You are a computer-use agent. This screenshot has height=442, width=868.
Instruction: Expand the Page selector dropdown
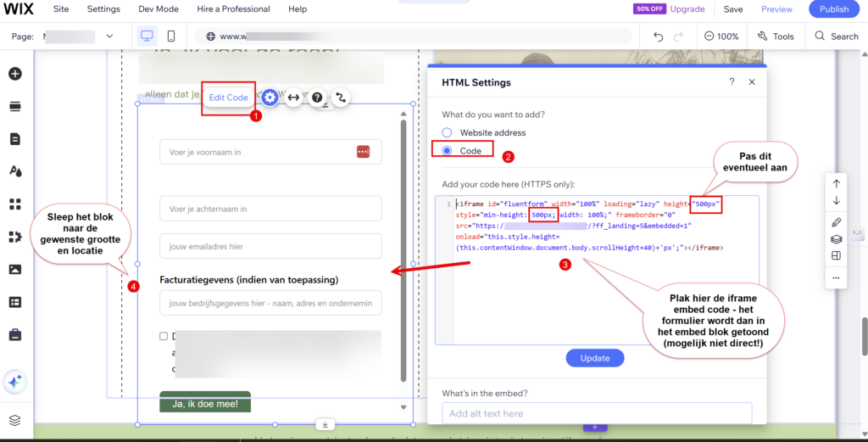tap(109, 36)
